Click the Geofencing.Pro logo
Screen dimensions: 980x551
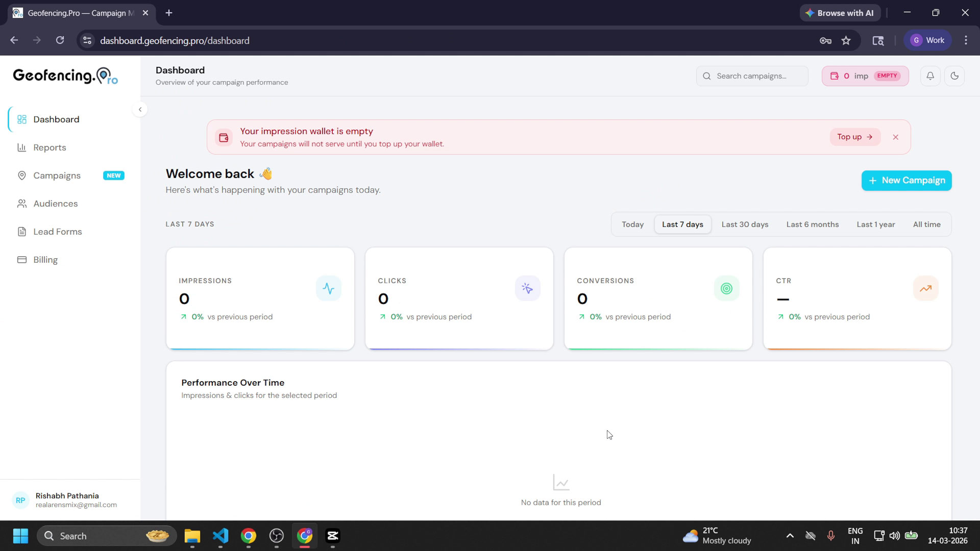coord(65,76)
